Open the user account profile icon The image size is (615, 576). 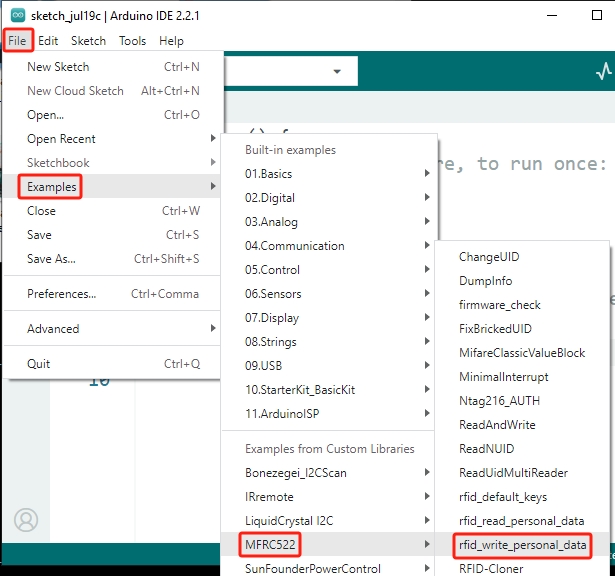click(x=26, y=520)
